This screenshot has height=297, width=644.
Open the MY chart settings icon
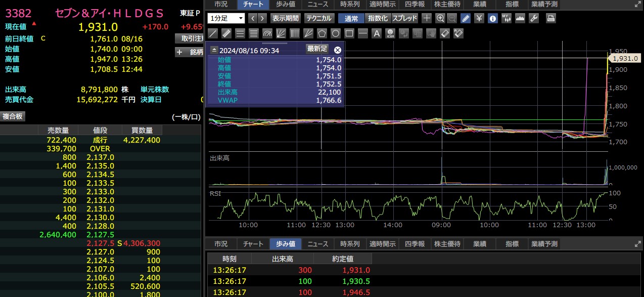[x=506, y=18]
